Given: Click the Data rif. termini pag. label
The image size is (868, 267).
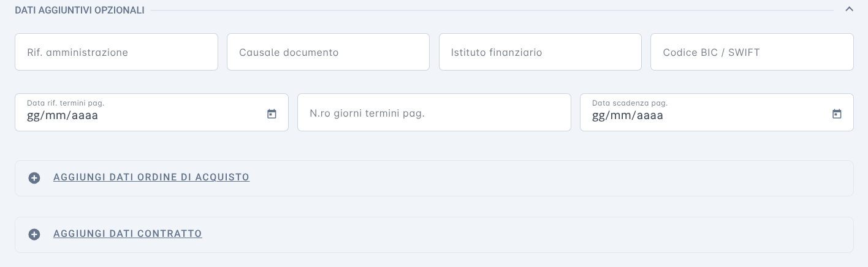Looking at the screenshot, I should coord(61,103).
